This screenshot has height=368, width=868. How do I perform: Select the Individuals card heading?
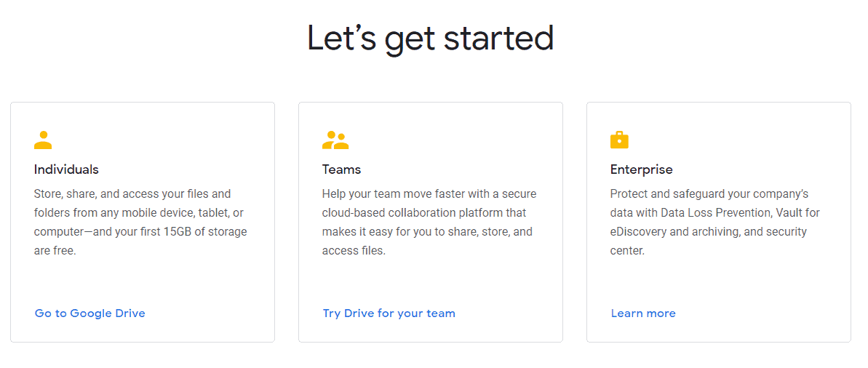pos(66,169)
